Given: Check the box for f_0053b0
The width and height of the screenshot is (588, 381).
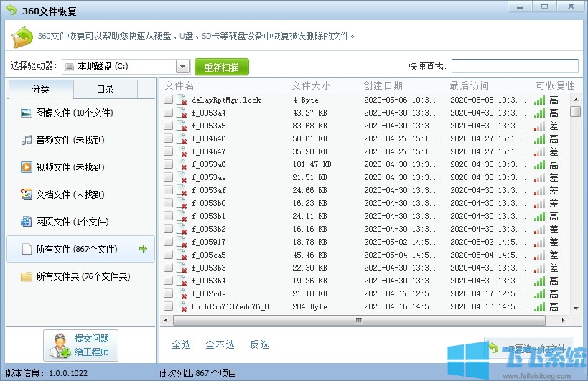Looking at the screenshot, I should [x=169, y=202].
